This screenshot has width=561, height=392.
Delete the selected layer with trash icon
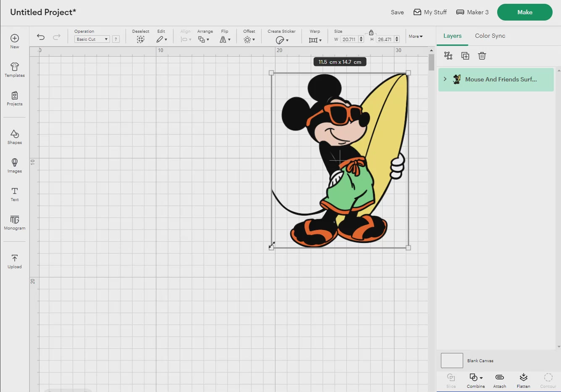pyautogui.click(x=482, y=56)
